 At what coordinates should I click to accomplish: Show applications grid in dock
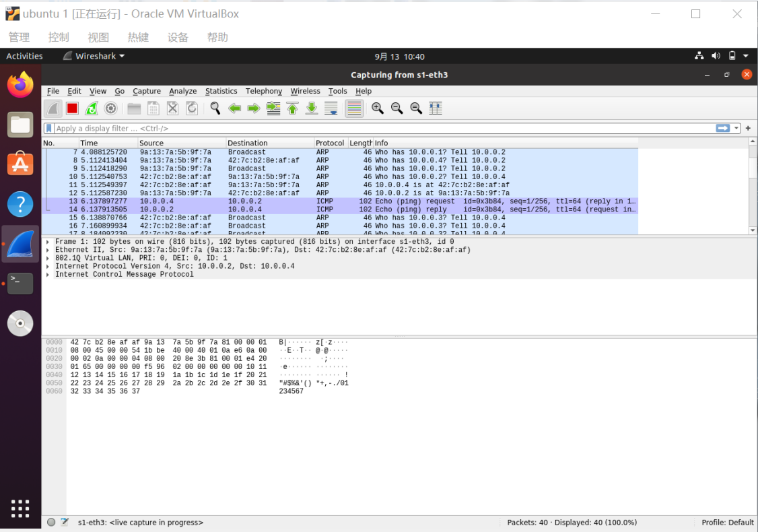pos(20,508)
